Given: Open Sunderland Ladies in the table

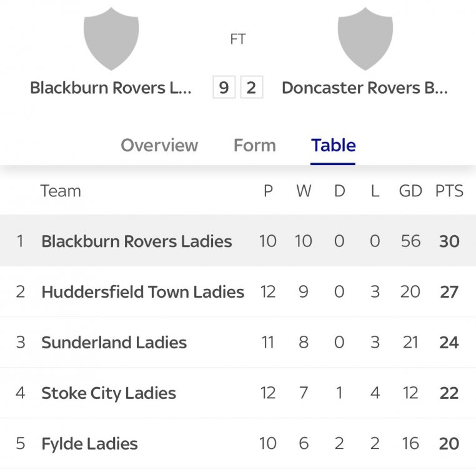Looking at the screenshot, I should click(114, 343).
